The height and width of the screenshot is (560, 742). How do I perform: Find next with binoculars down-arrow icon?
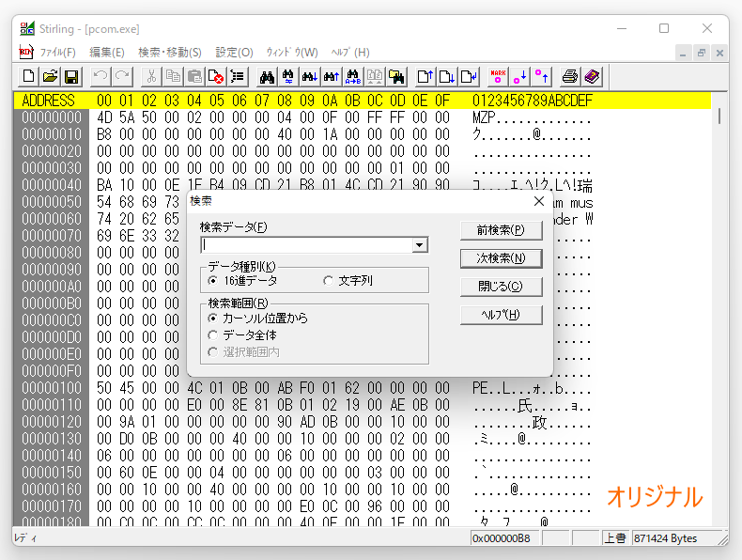point(310,77)
